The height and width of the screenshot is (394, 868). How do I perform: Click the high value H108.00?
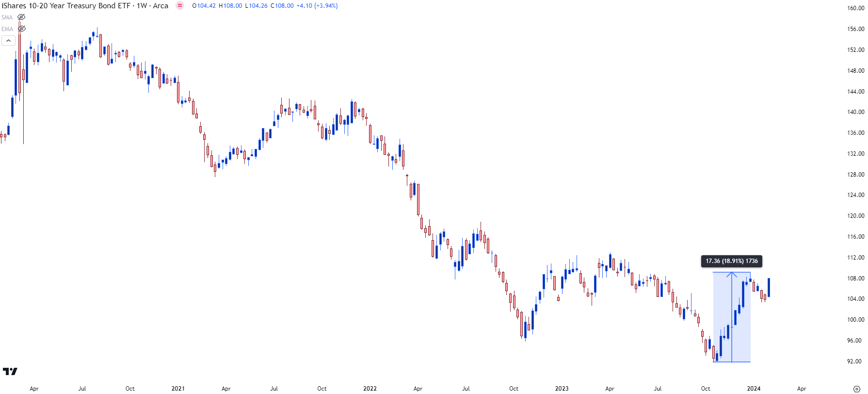click(x=230, y=6)
